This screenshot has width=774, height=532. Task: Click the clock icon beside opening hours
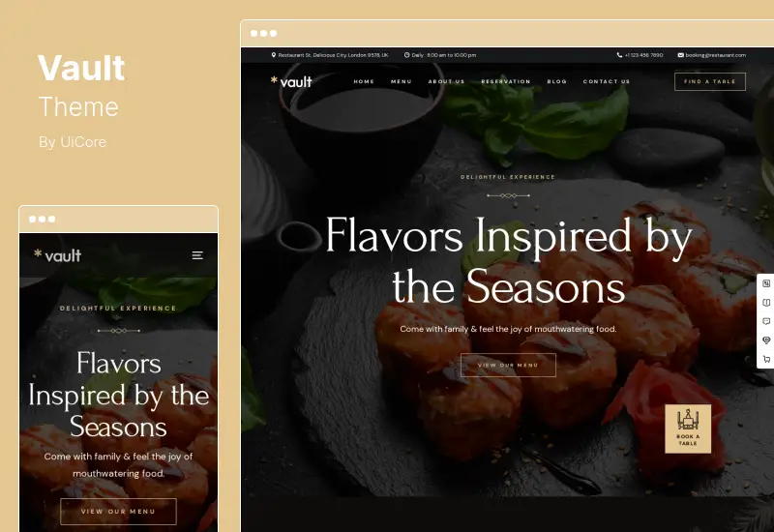406,55
